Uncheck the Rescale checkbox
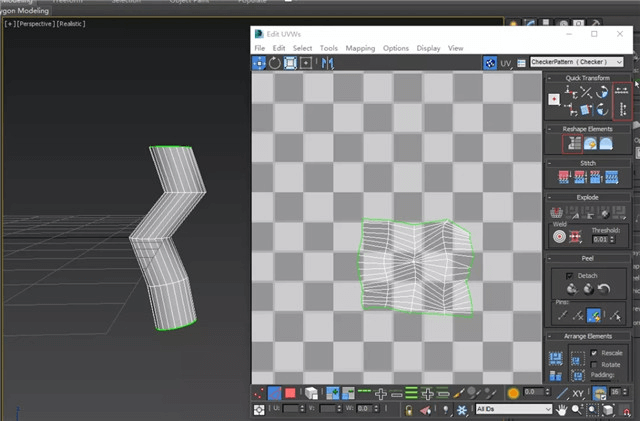This screenshot has height=421, width=640. pyautogui.click(x=596, y=353)
